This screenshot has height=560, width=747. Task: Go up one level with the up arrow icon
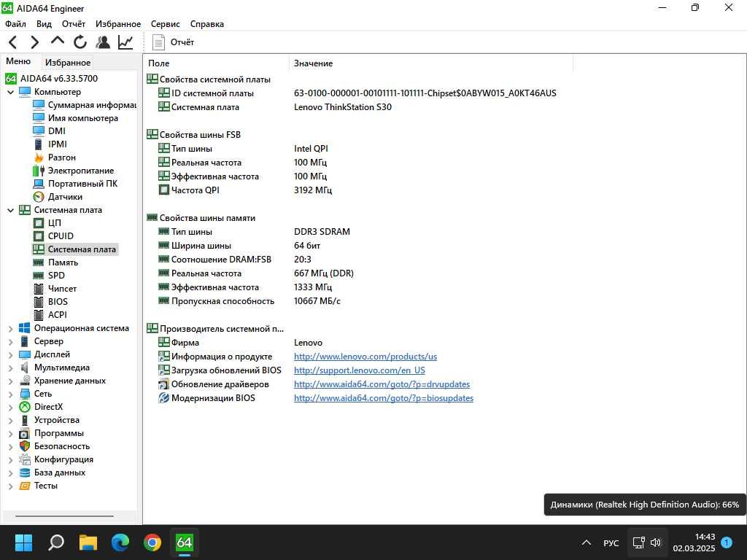tap(57, 42)
